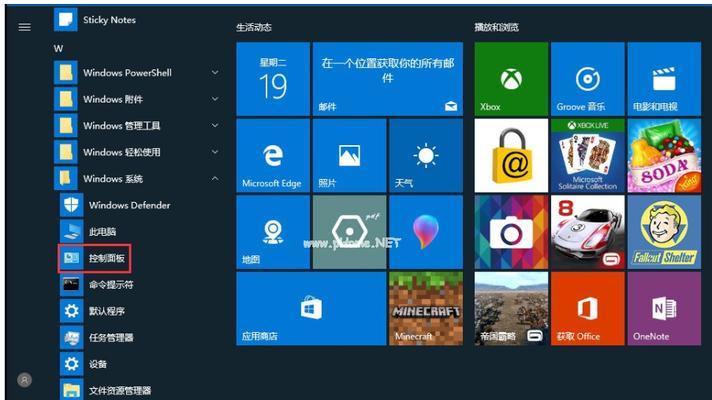Screen dimensions: 712x400
Task: Launch Sticky Notes app
Action: point(95,20)
